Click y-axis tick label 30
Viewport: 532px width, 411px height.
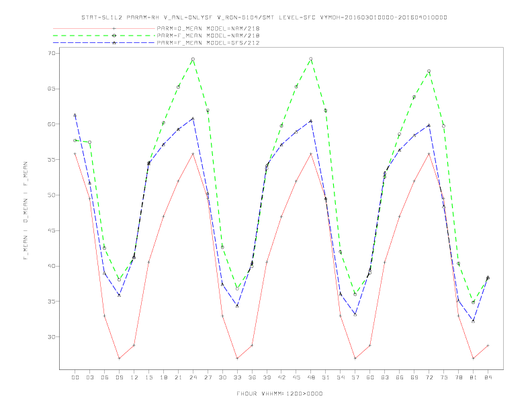point(52,336)
